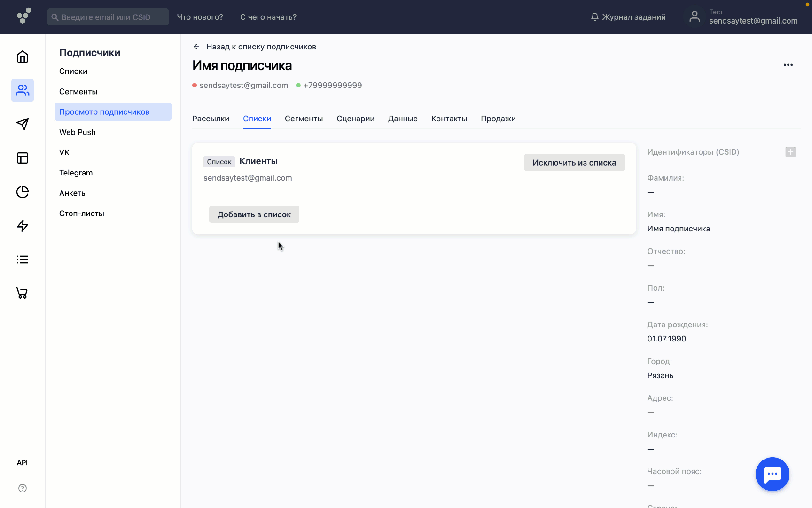Open Журнал заданий notifications

coord(628,17)
